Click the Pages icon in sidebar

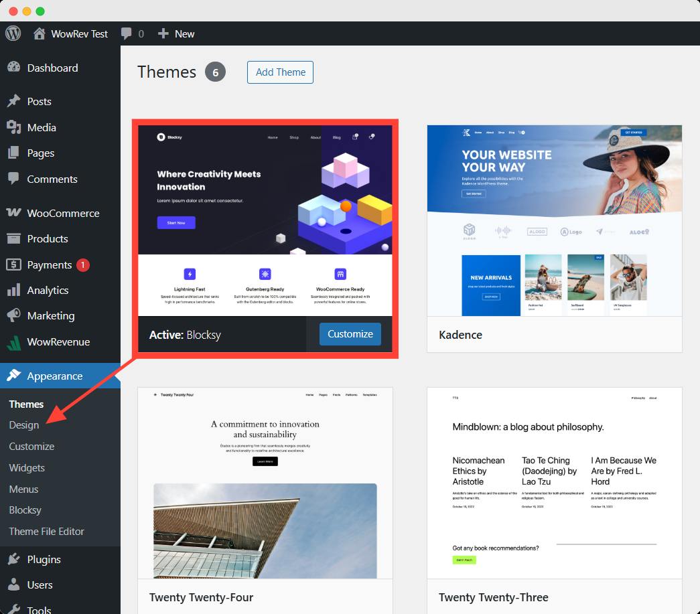14,153
